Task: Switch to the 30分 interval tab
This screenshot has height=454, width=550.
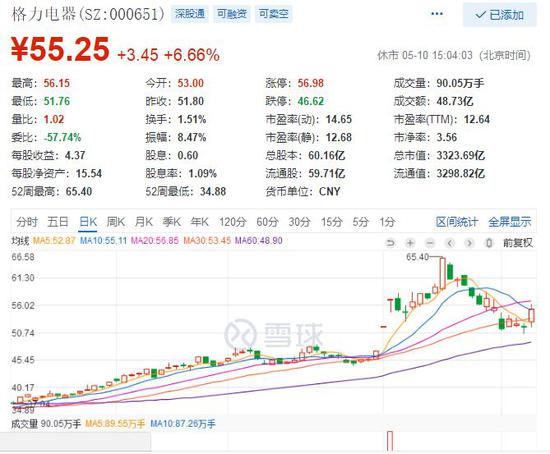Action: (300, 222)
